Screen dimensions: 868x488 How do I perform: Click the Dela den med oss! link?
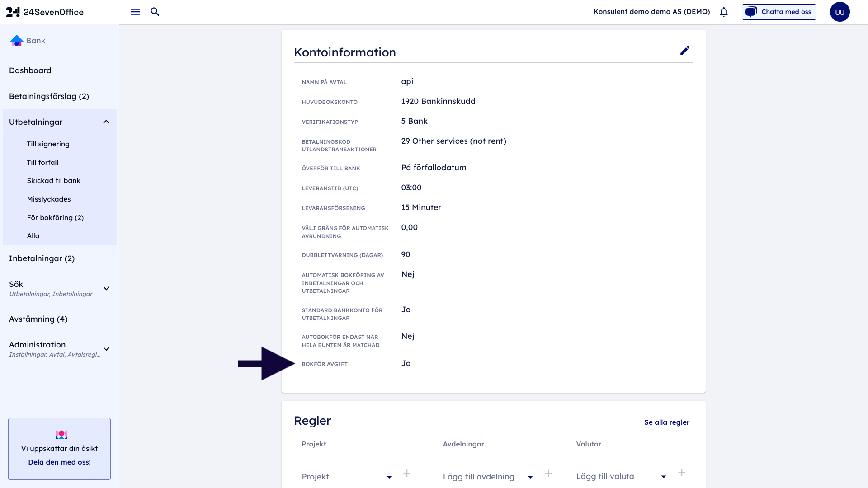pyautogui.click(x=59, y=462)
